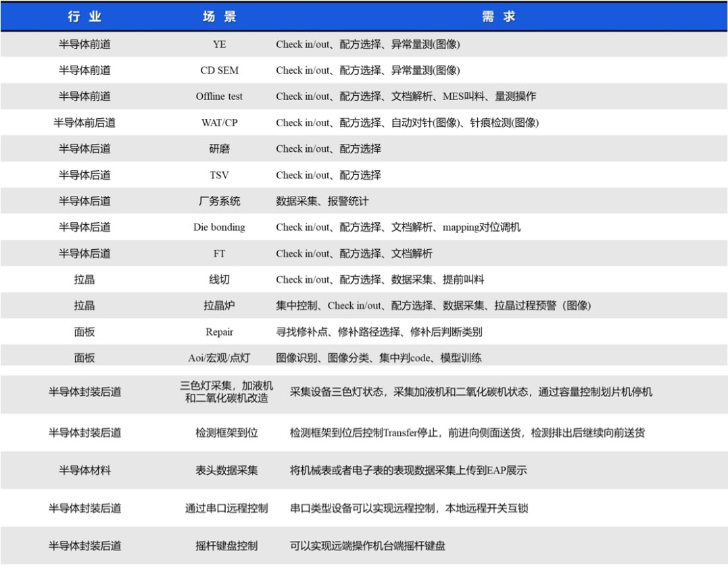Viewport: 728px width, 568px height.
Task: Click the 行业 column header
Action: 84,17
